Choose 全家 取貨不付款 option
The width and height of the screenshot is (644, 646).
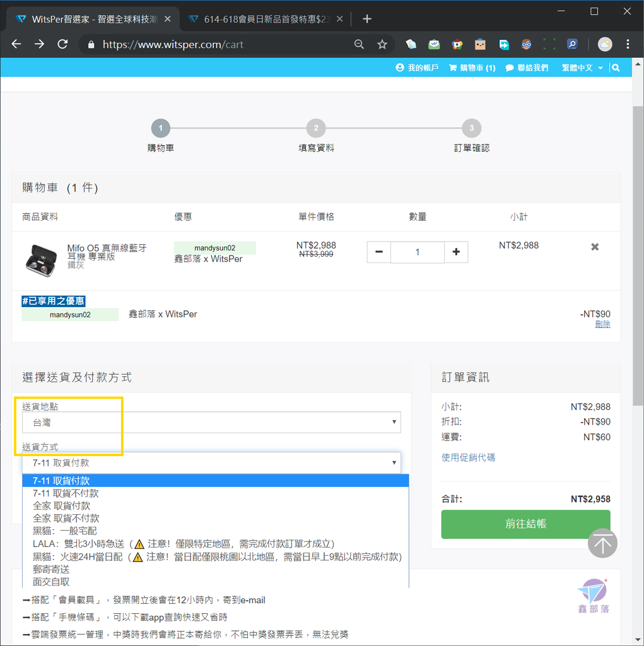(216, 519)
